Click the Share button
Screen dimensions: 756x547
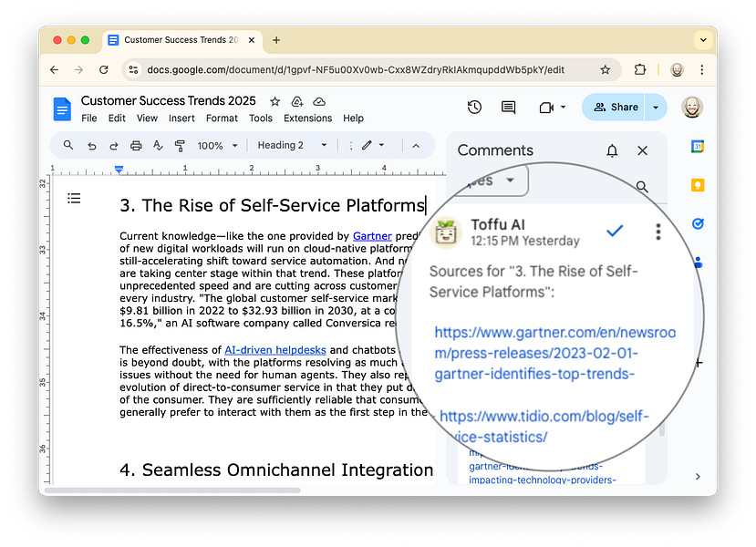coord(615,107)
